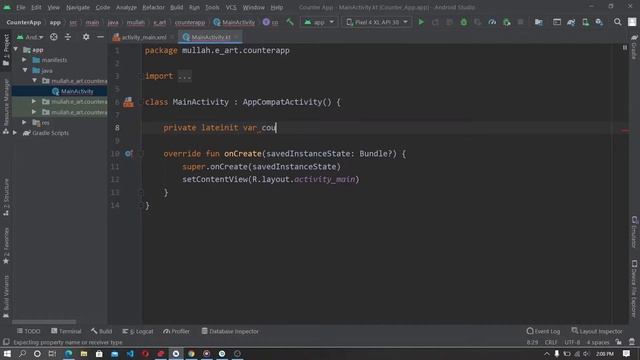Image resolution: width=640 pixels, height=360 pixels.
Task: Open Project panel settings gear
Action: coord(86,37)
